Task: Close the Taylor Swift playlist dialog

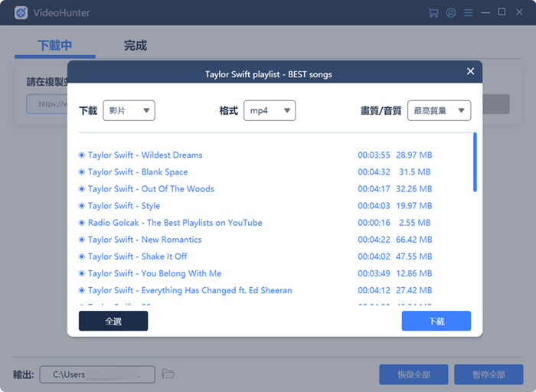Action: (x=470, y=71)
